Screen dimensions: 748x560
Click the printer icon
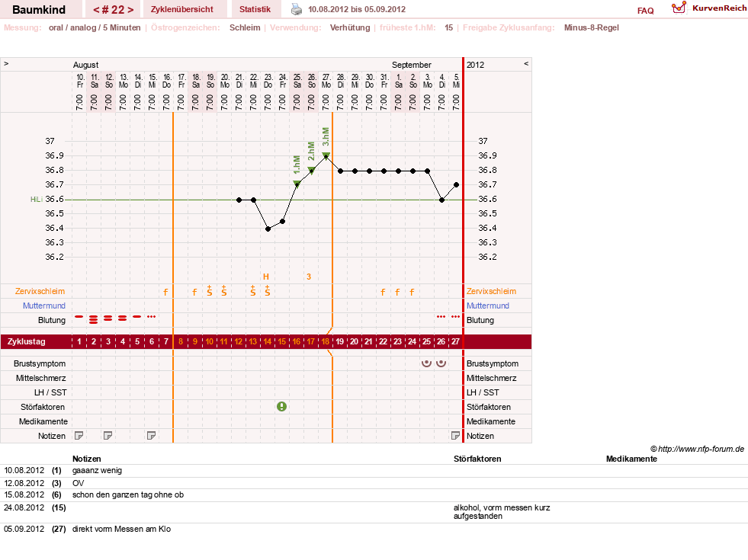[x=297, y=9]
